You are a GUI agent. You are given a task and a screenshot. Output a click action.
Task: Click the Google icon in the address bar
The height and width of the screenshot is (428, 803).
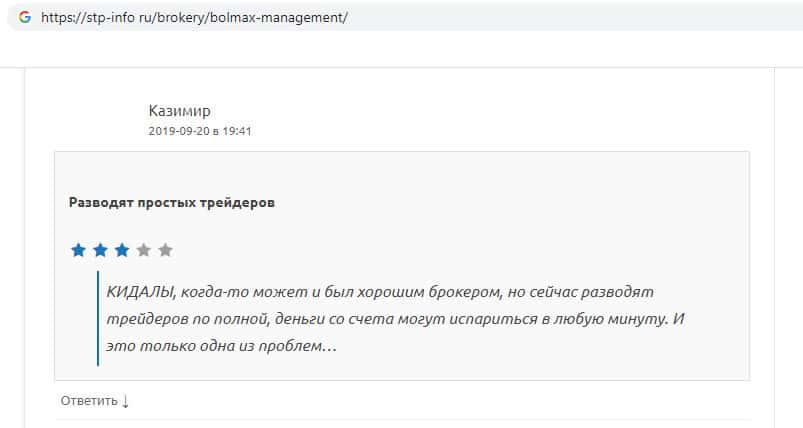[24, 18]
